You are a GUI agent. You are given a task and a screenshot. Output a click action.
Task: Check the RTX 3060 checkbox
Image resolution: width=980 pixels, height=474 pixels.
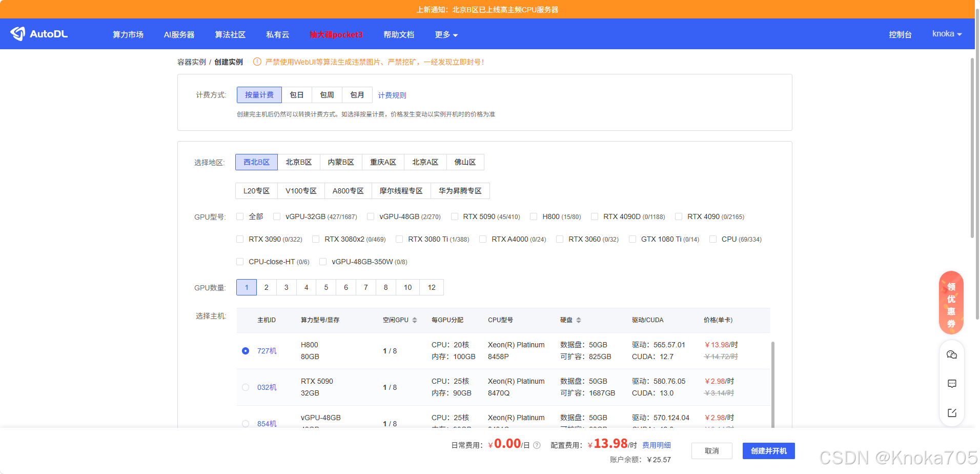560,239
